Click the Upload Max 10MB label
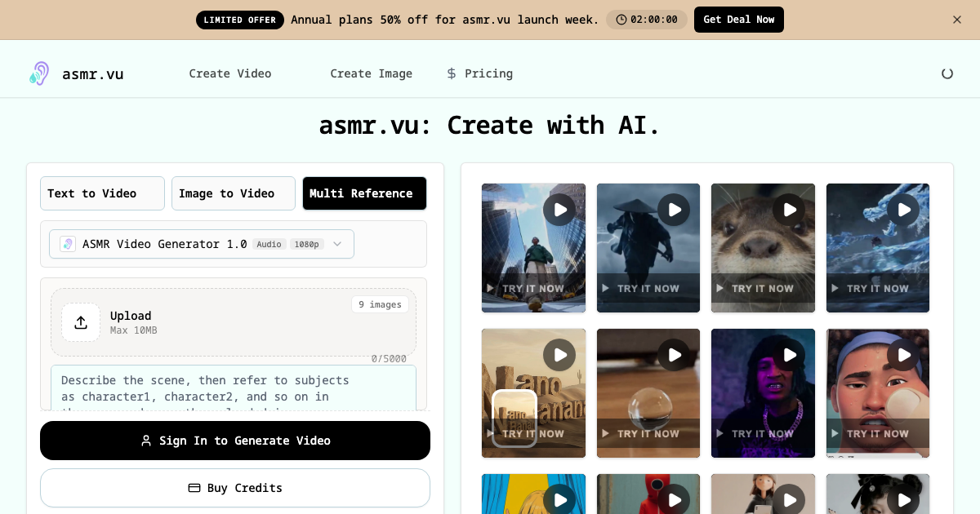980x514 pixels. point(134,322)
